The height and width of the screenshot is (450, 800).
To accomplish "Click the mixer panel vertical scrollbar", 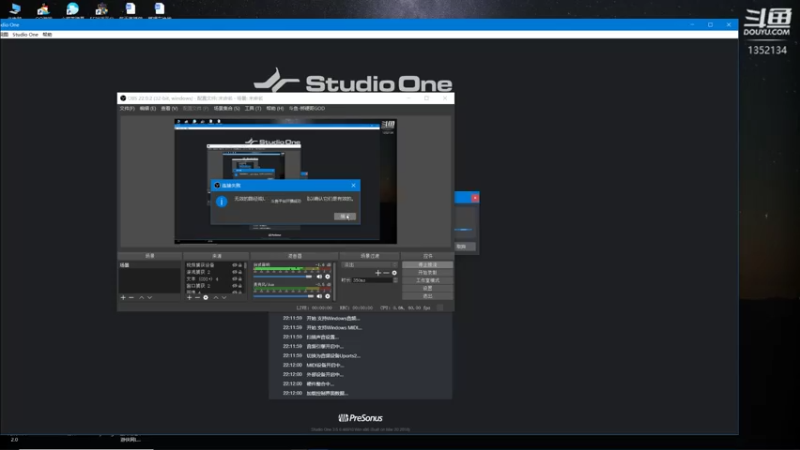I will click(x=335, y=281).
